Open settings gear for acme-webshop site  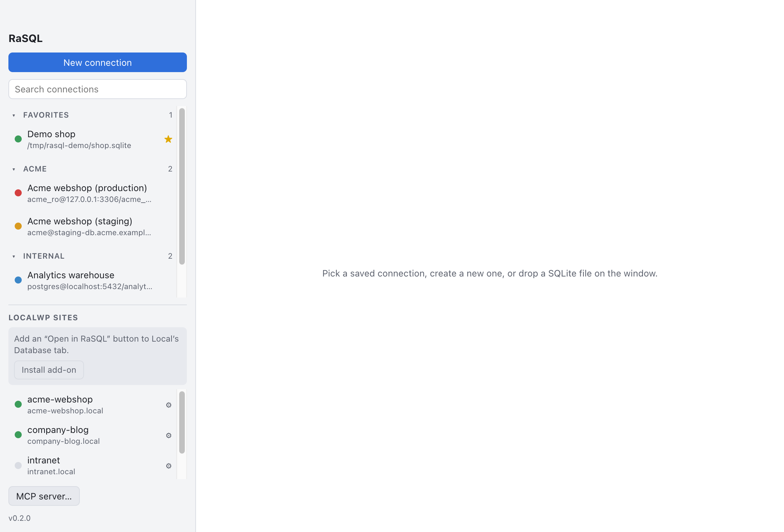(x=169, y=405)
